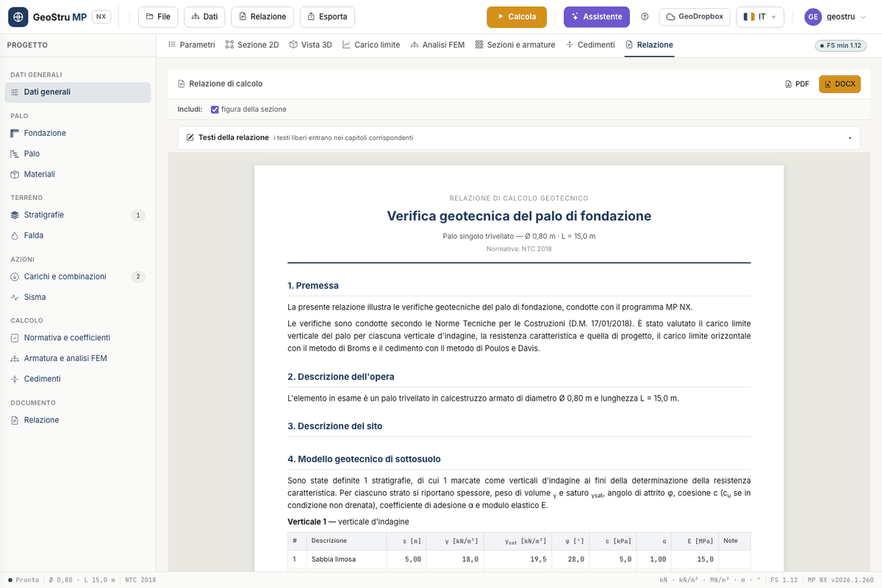Select the Relazione tab
Viewport: 882px width, 588px height.
(649, 45)
